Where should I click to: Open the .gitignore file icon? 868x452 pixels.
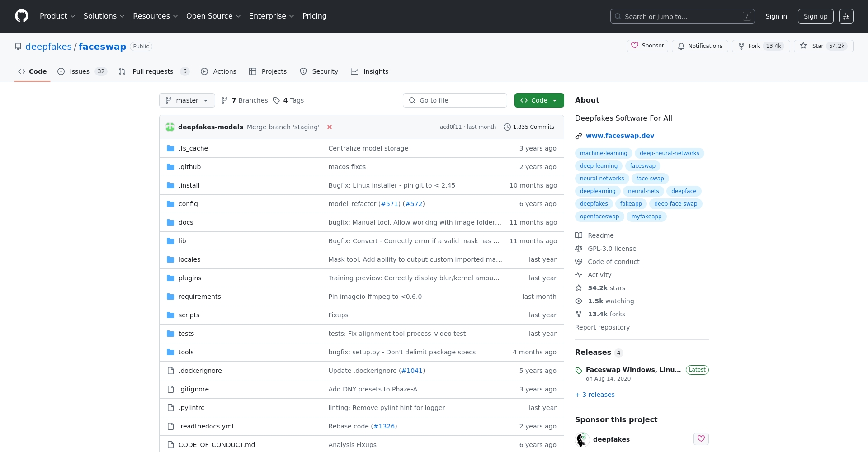(170, 389)
